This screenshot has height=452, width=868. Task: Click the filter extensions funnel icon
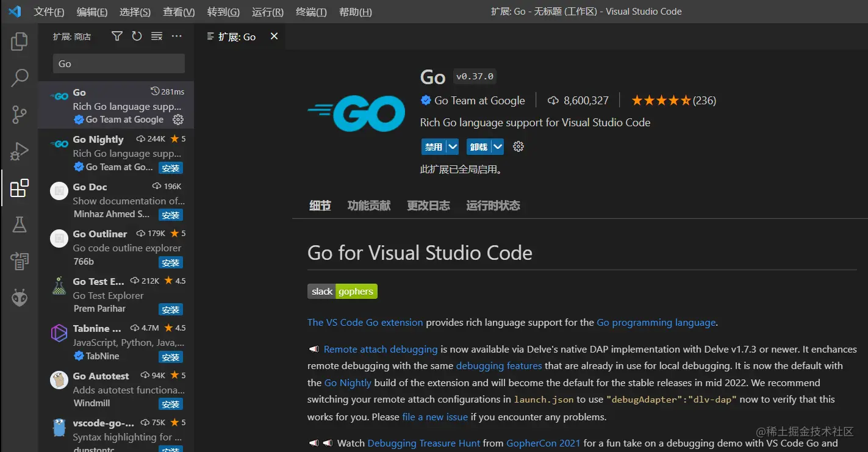117,37
